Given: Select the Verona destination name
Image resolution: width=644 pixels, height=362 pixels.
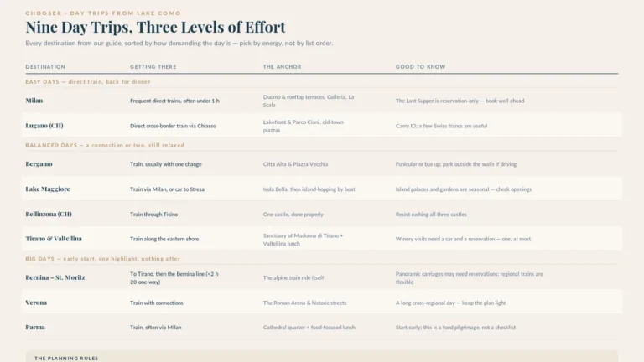Looking at the screenshot, I should click(x=36, y=303).
